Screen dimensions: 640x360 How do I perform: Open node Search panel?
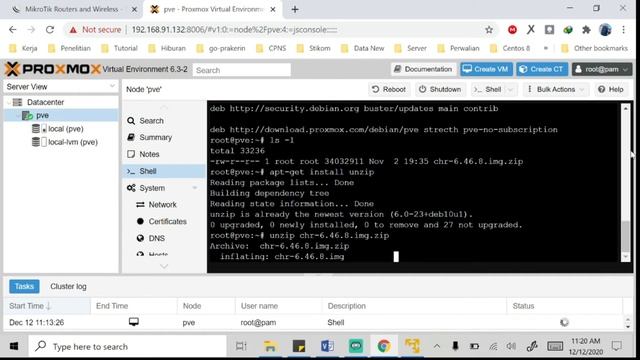[x=151, y=121]
